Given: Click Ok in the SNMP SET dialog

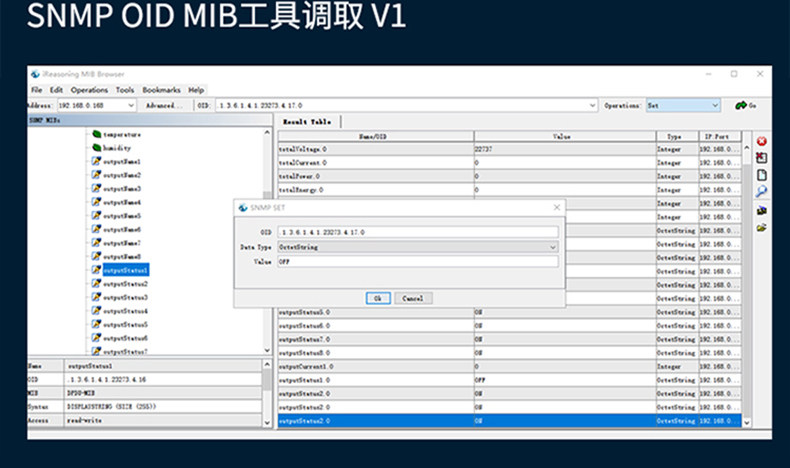Looking at the screenshot, I should [377, 298].
